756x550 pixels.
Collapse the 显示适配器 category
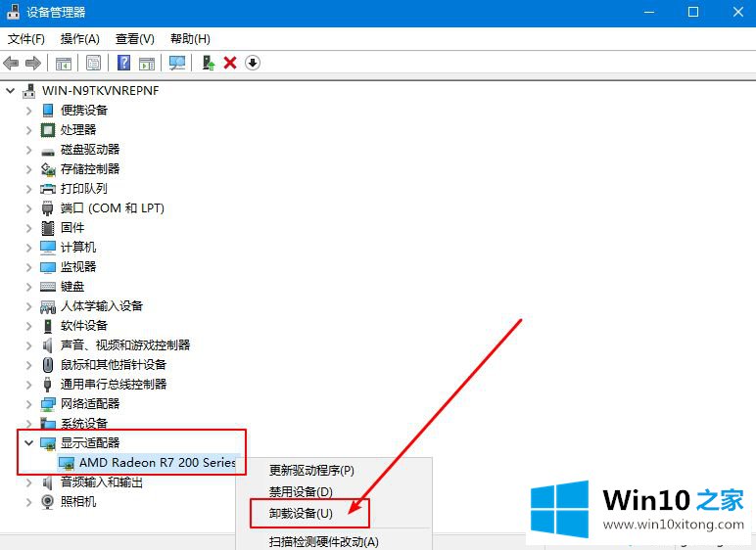click(x=29, y=442)
